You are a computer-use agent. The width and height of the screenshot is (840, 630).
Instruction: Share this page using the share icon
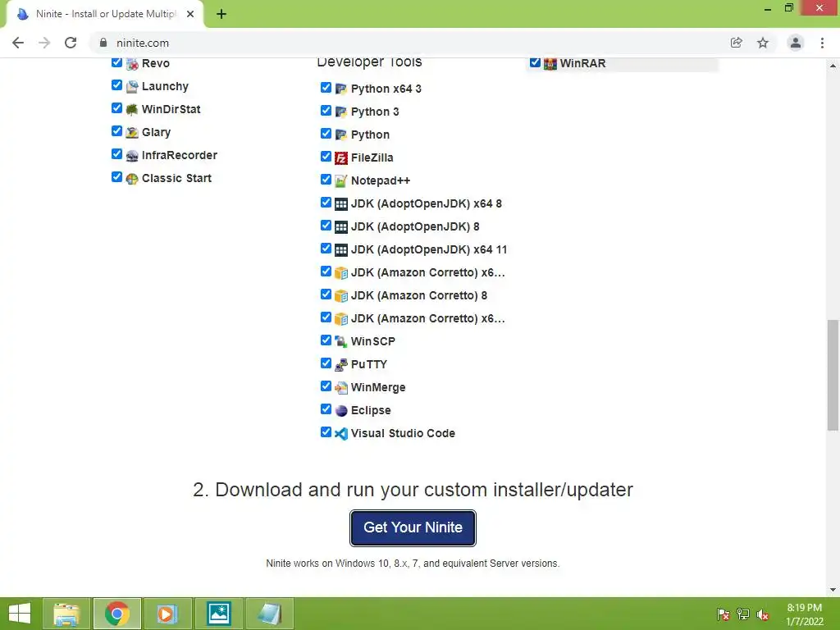[737, 43]
